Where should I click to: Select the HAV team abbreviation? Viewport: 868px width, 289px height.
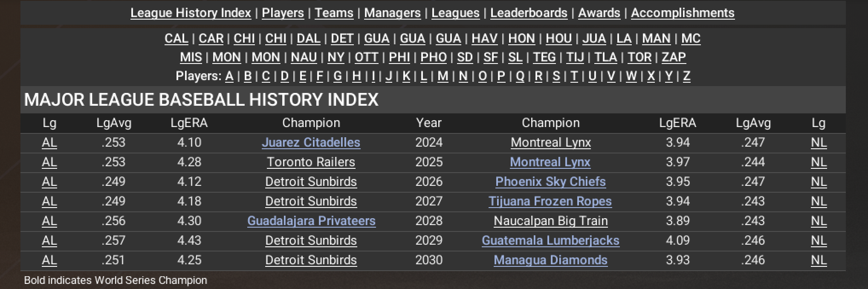[484, 38]
